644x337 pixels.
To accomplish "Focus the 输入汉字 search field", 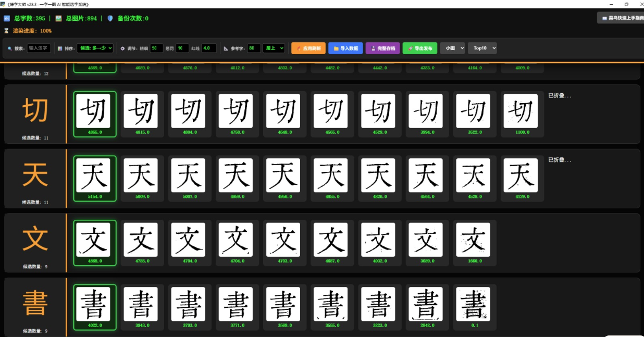I will tap(39, 48).
